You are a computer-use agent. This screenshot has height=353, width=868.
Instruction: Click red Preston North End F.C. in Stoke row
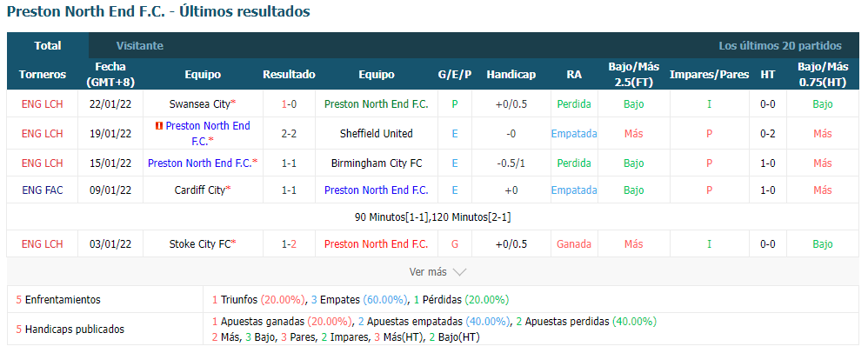377,244
